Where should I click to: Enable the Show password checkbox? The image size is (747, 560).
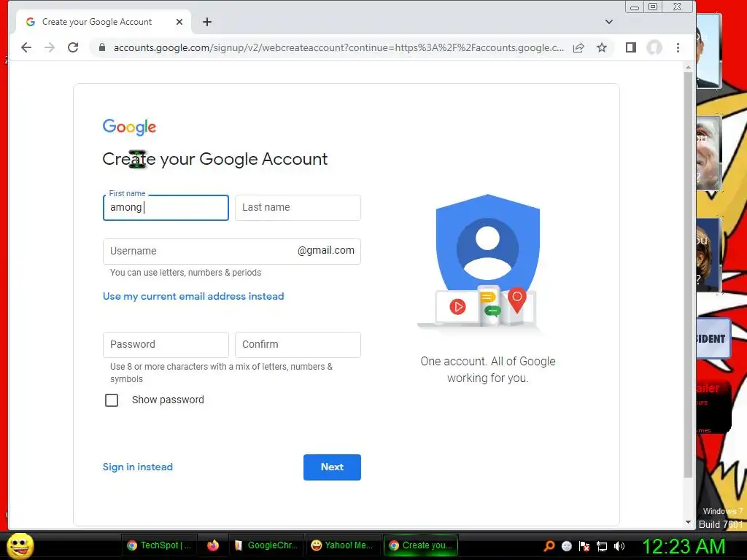coord(112,400)
